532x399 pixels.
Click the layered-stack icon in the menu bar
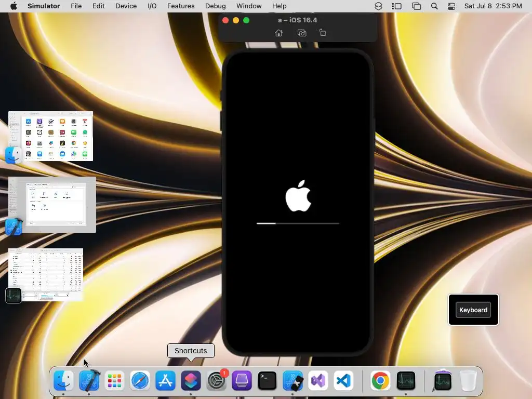pos(378,6)
